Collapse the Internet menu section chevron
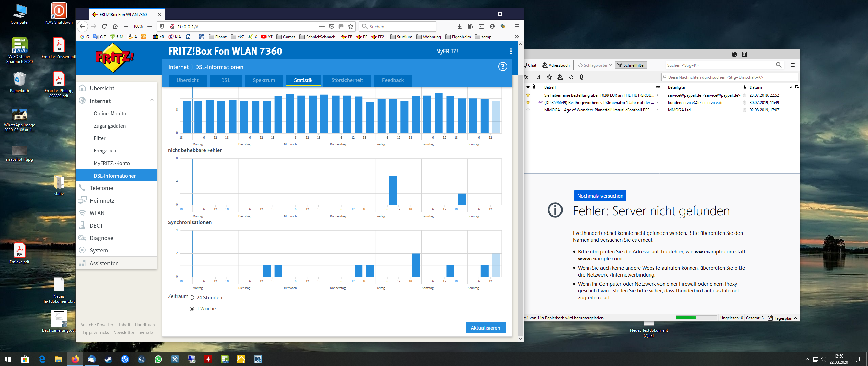Image resolution: width=868 pixels, height=366 pixels. (152, 101)
